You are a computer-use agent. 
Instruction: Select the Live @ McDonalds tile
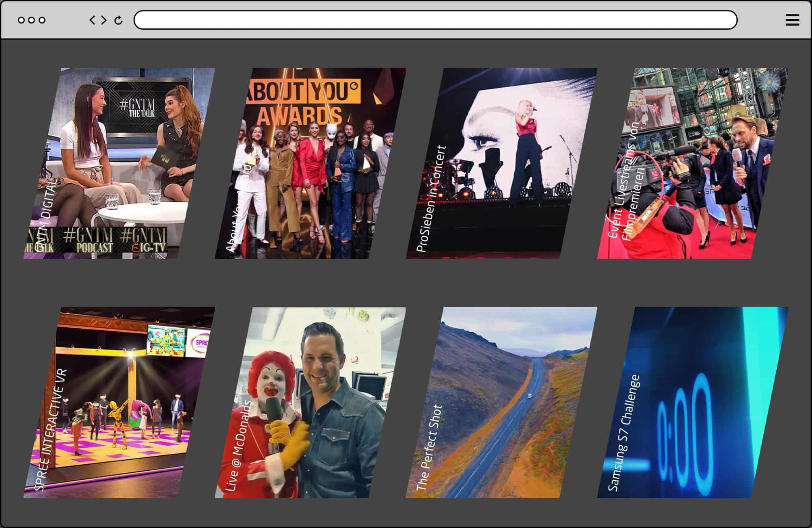(x=310, y=402)
